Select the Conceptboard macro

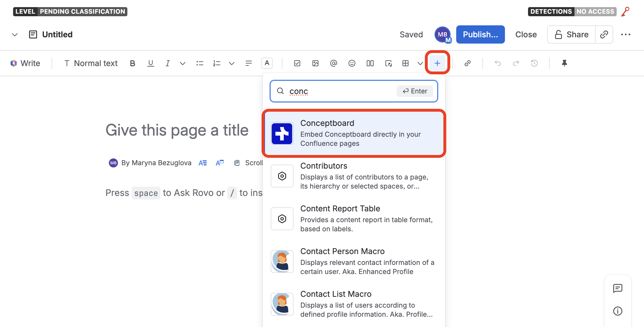pyautogui.click(x=354, y=133)
